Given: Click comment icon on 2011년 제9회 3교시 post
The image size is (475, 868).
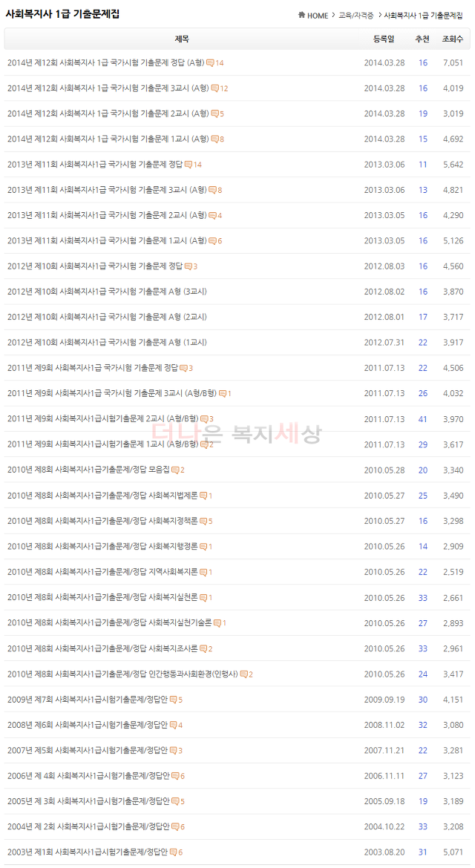Looking at the screenshot, I should pos(223,394).
